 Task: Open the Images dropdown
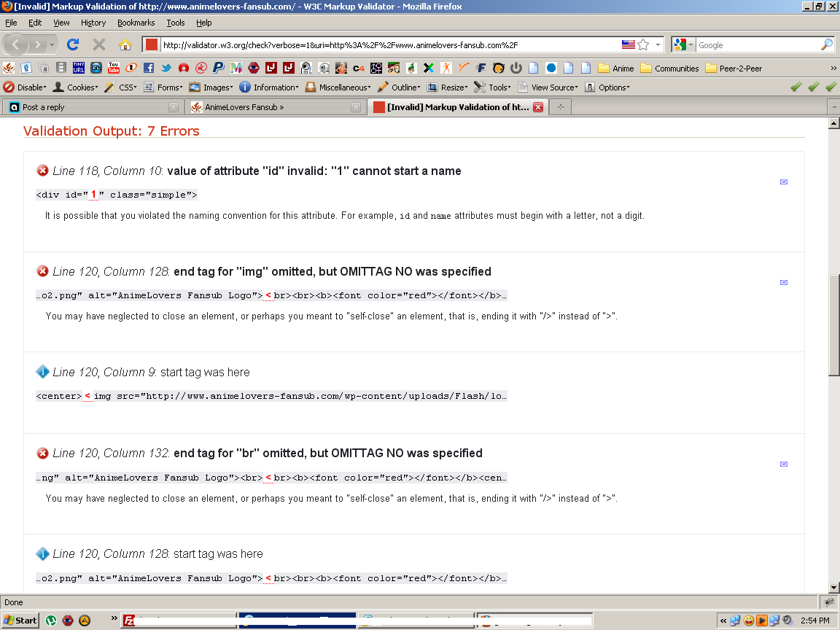point(211,87)
